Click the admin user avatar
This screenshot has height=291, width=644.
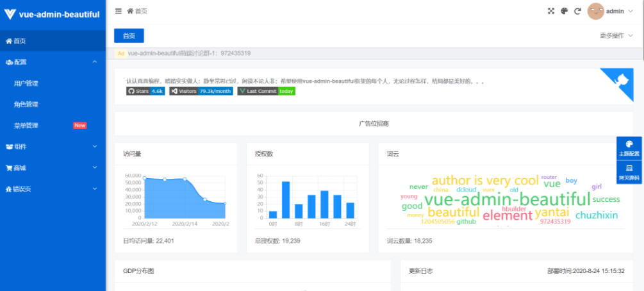pyautogui.click(x=596, y=11)
